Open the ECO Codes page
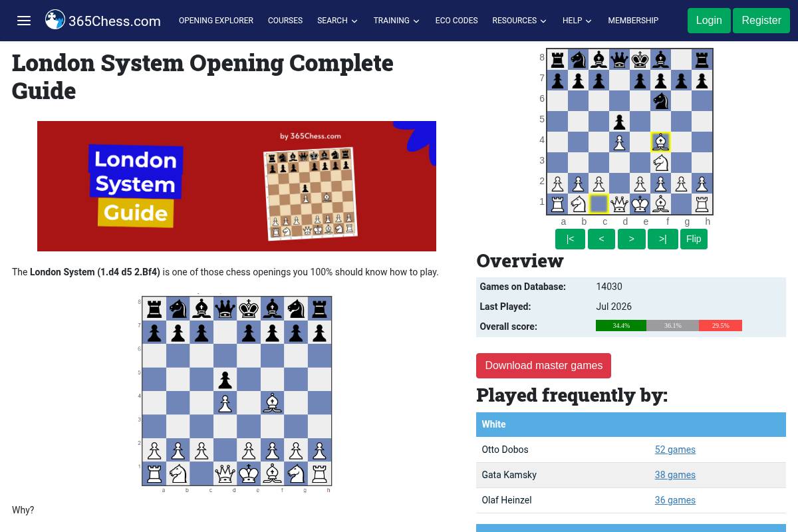Screen dimensions: 798x532 click(456, 21)
